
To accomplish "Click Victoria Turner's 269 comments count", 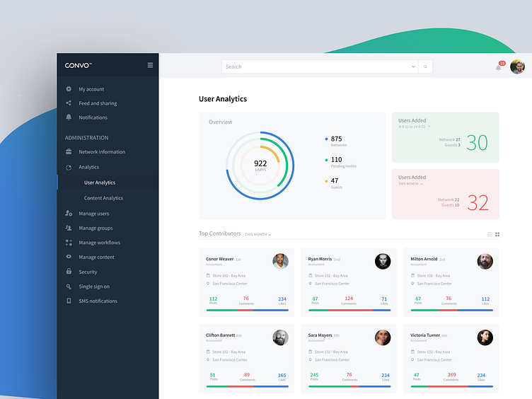I will 451,374.
